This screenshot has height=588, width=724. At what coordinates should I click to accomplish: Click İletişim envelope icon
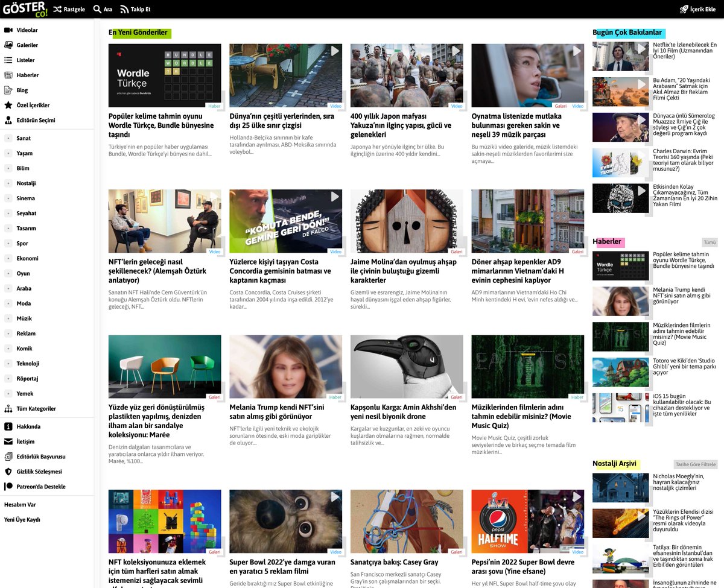coord(8,441)
